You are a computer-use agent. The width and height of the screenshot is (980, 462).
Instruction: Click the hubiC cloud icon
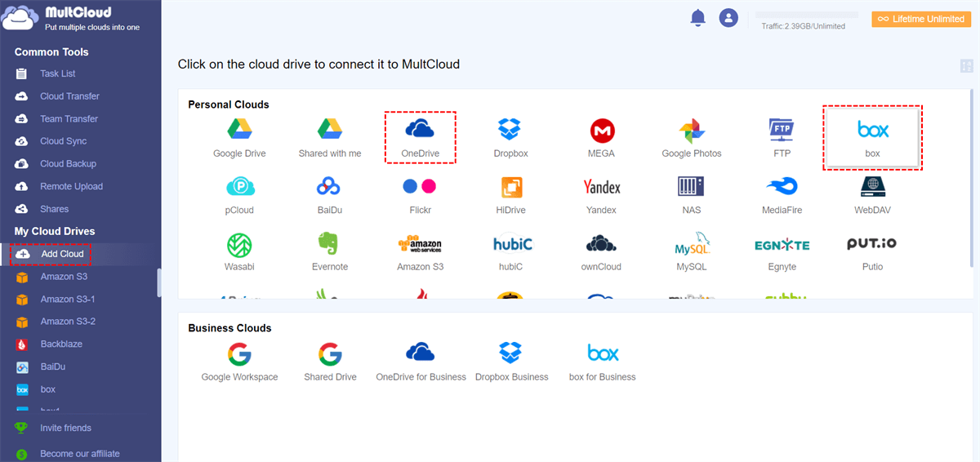(510, 251)
